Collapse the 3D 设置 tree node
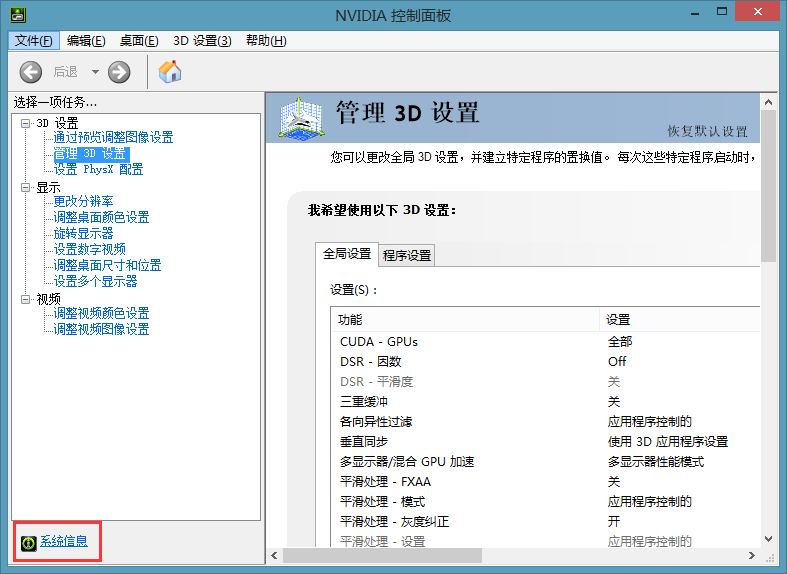 click(26, 123)
